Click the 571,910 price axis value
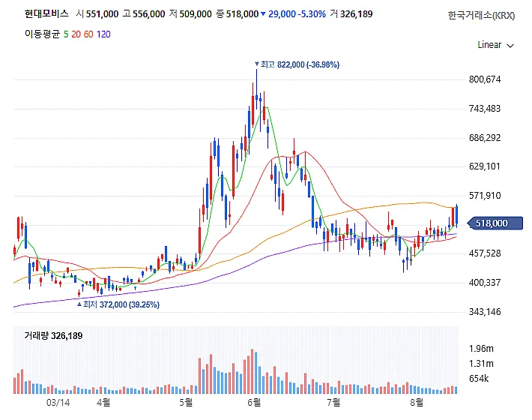Viewport: 532px width, 420px height. point(485,196)
